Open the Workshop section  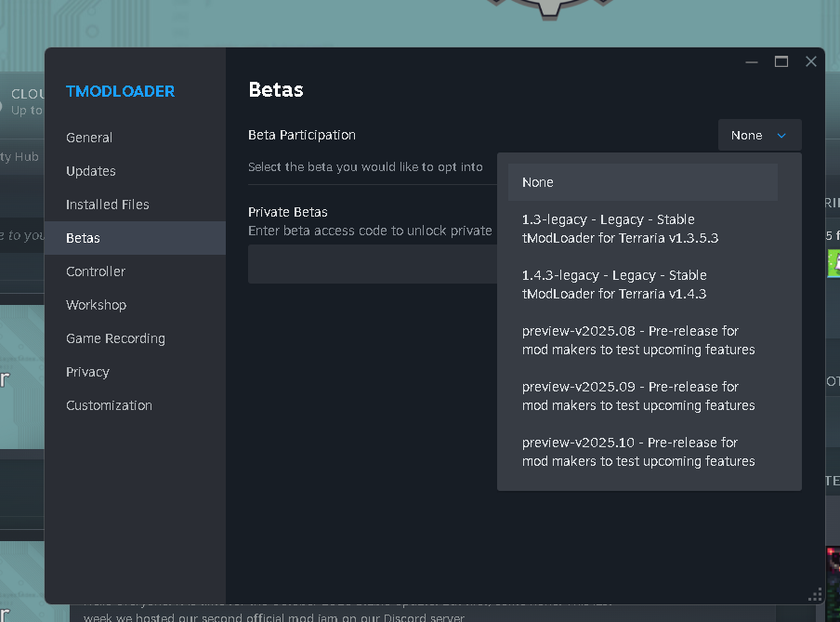pos(96,305)
